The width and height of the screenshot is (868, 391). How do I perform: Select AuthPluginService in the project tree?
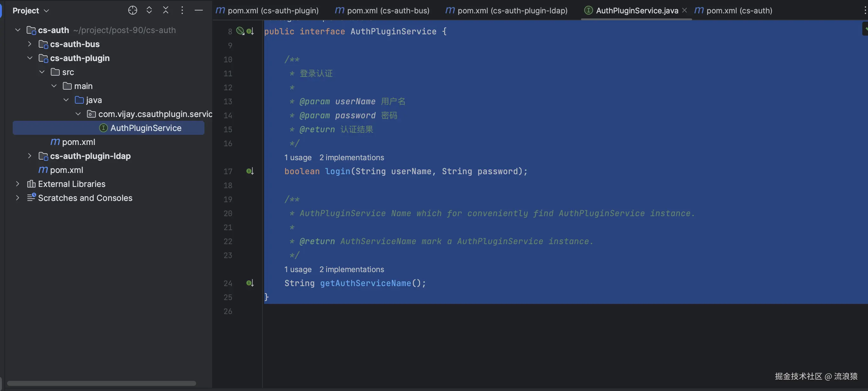click(145, 128)
